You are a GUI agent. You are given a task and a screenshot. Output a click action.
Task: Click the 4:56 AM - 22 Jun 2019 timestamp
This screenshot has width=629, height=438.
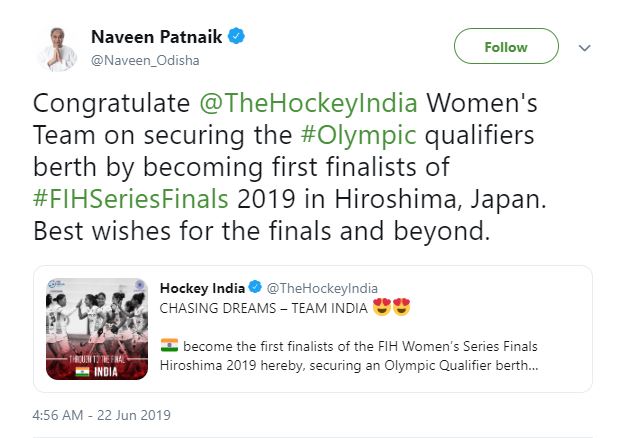coord(101,415)
